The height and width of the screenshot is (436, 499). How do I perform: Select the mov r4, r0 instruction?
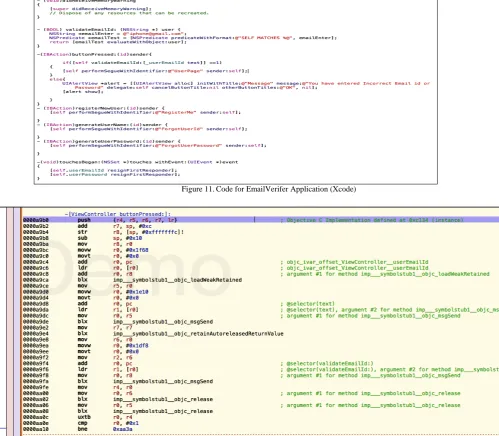click(x=78, y=387)
